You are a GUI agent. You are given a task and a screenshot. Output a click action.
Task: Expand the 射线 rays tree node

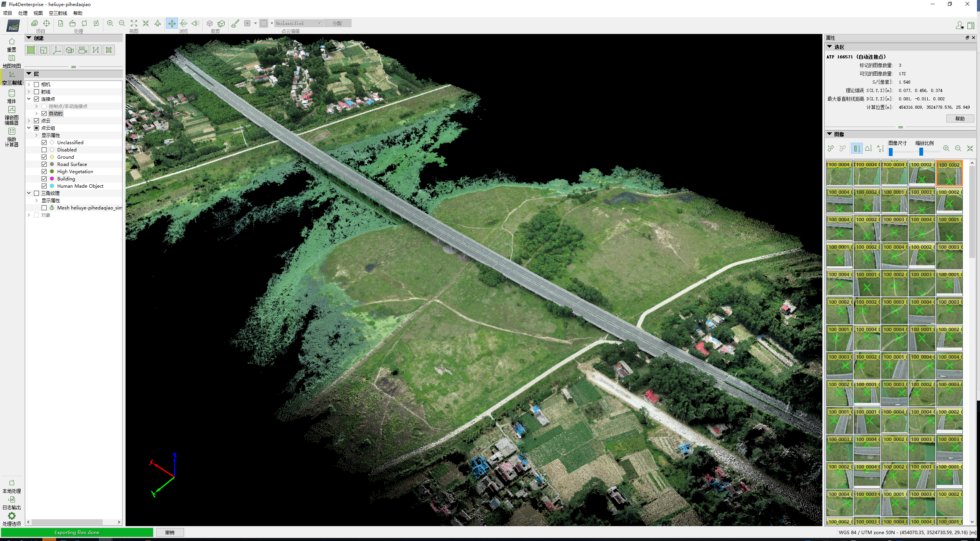[29, 92]
